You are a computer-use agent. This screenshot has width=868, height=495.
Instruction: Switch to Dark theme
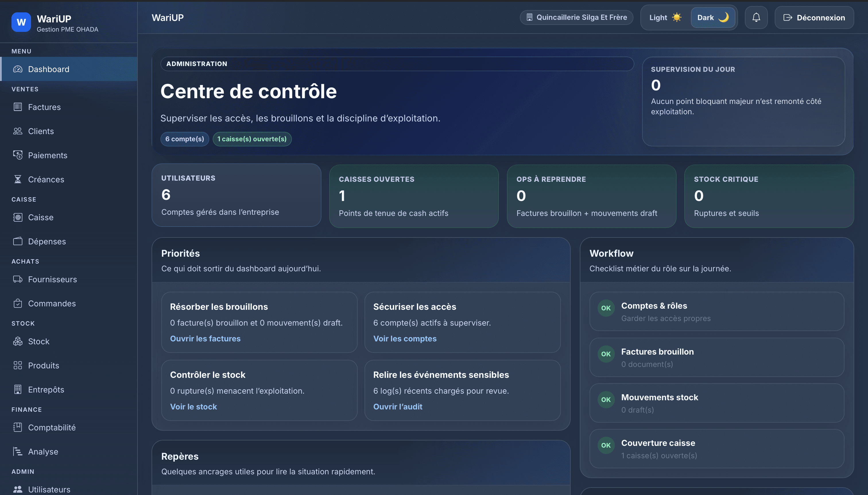tap(713, 18)
